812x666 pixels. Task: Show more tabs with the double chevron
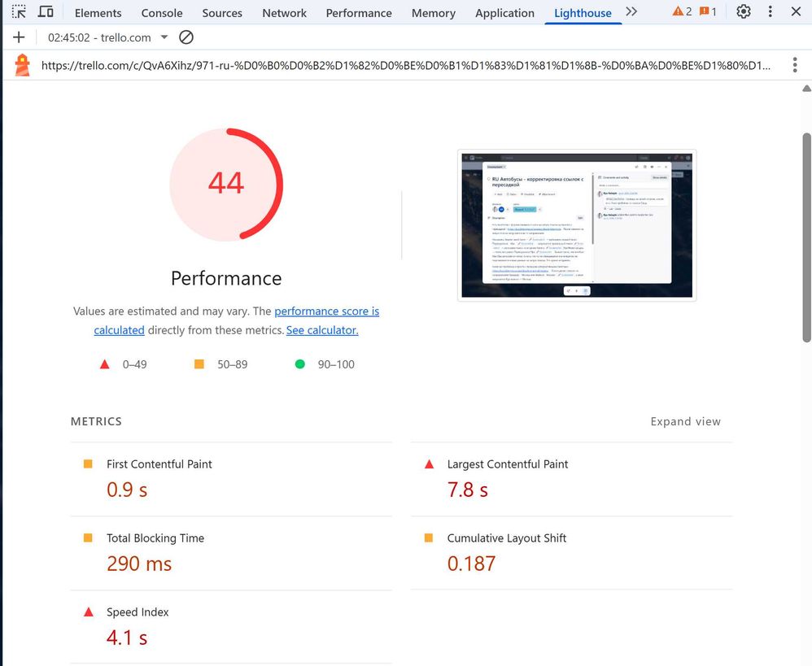click(631, 12)
